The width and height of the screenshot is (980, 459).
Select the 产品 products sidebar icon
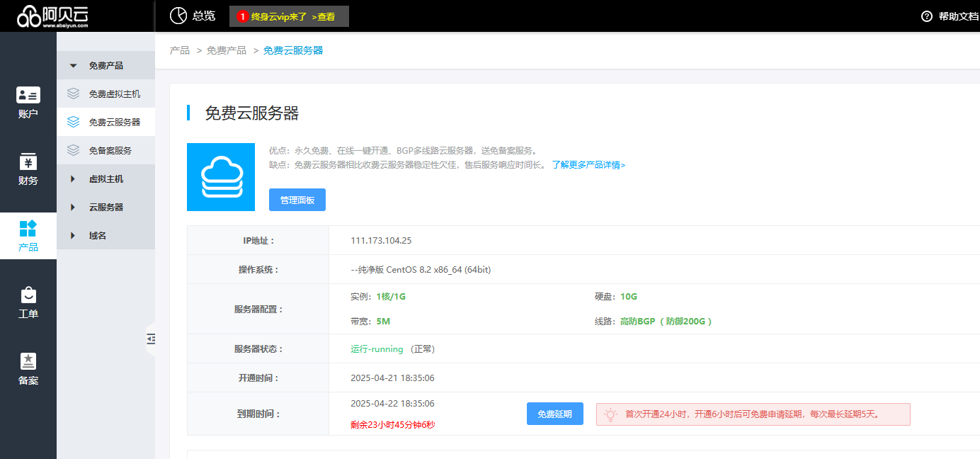[28, 228]
